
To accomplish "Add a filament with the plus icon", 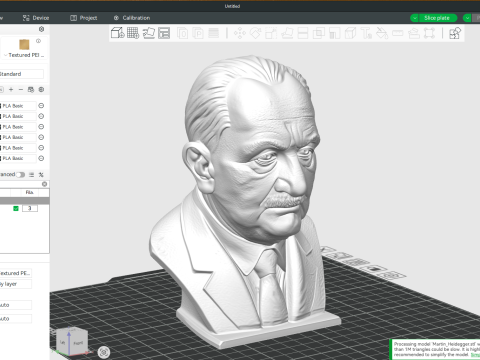I will pos(11,89).
